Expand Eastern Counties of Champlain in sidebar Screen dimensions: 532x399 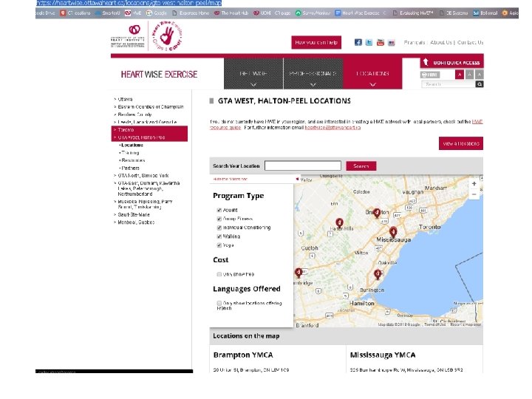[151, 107]
